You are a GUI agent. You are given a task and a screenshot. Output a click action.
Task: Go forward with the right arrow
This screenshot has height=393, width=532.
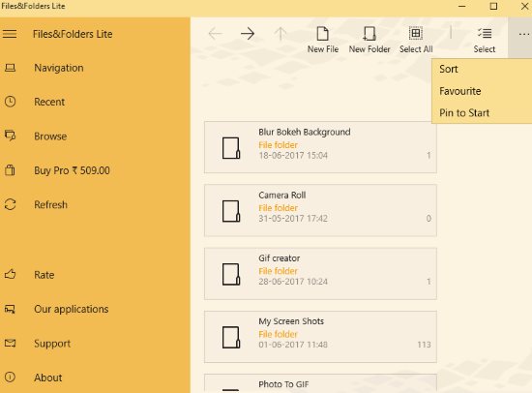[248, 34]
